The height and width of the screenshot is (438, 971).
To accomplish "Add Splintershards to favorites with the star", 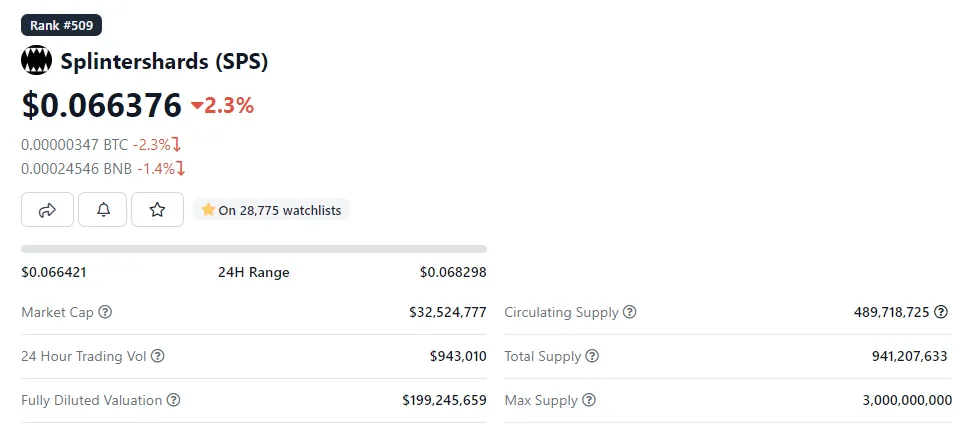I will [x=157, y=210].
